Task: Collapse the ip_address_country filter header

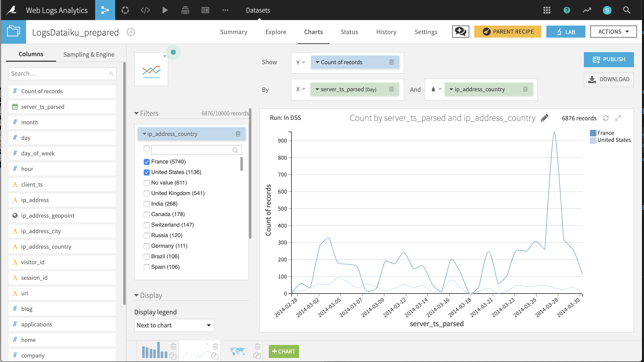Action: point(144,134)
